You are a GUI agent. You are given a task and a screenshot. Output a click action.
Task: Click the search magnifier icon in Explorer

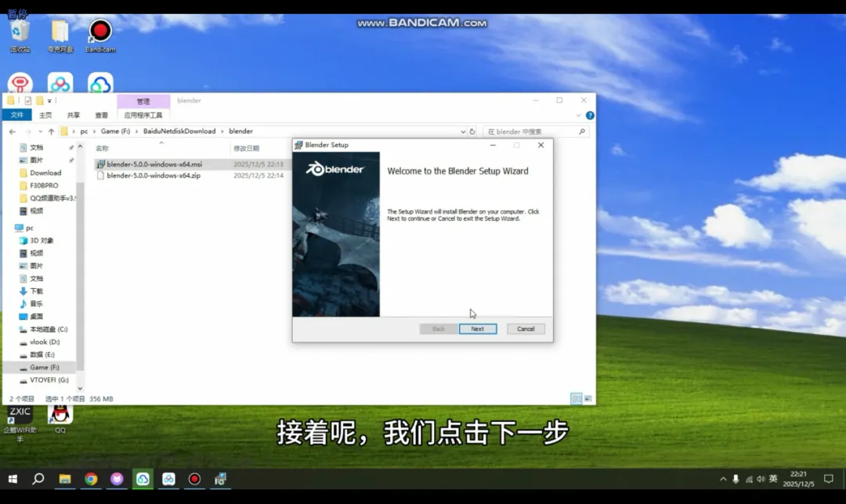pyautogui.click(x=581, y=131)
